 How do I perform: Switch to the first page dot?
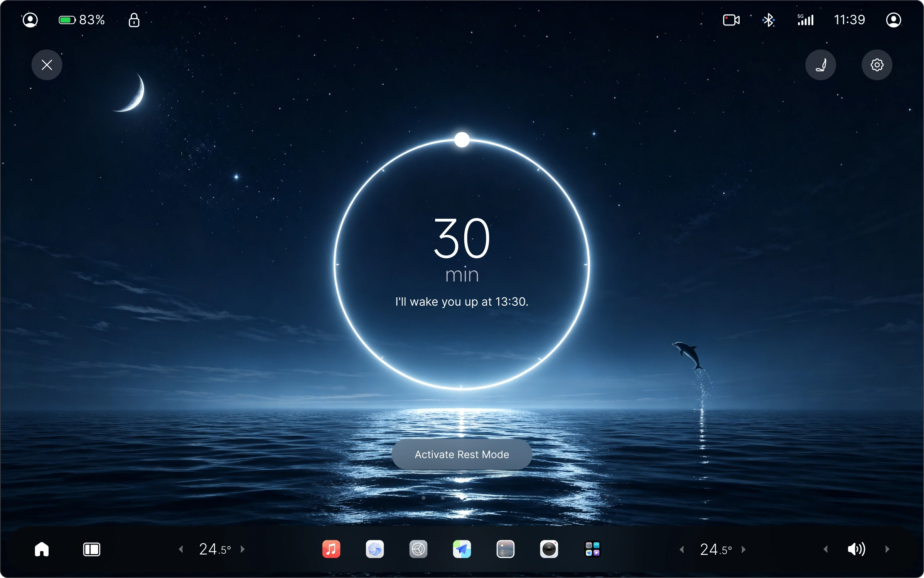point(423,498)
